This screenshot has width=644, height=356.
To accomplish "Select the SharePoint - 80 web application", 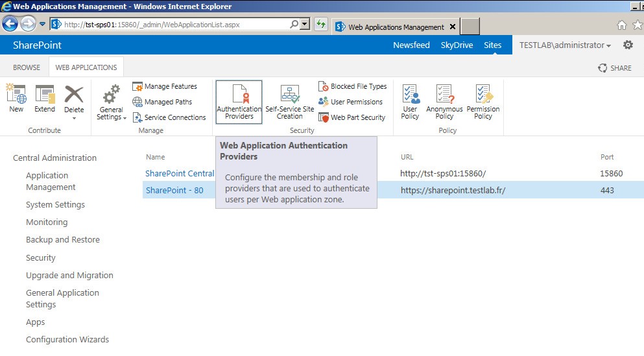I will (174, 191).
